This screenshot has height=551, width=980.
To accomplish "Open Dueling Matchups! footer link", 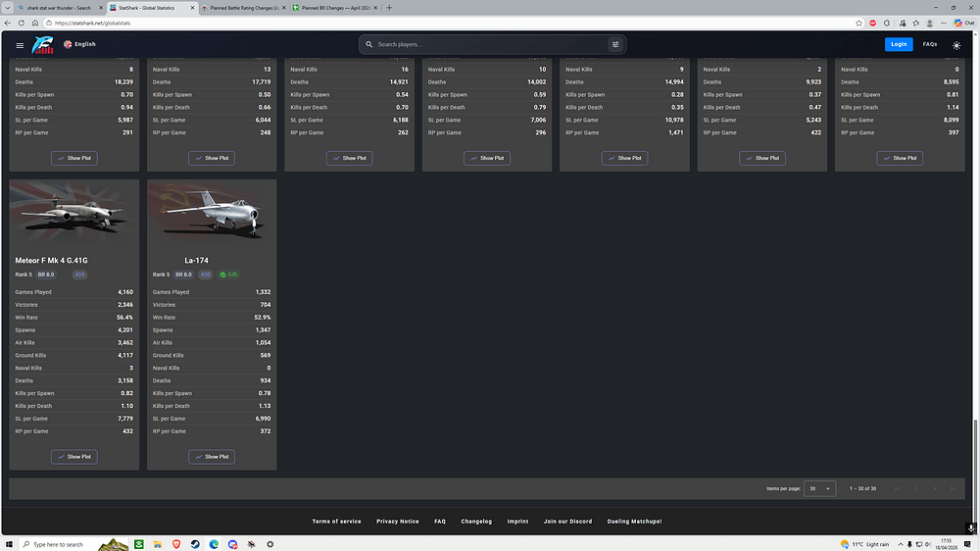I will coord(634,521).
